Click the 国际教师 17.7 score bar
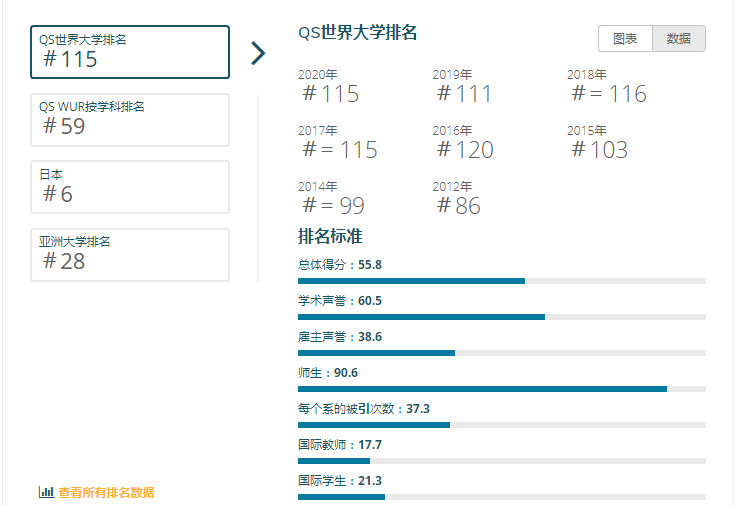The image size is (734, 506). pos(501,460)
